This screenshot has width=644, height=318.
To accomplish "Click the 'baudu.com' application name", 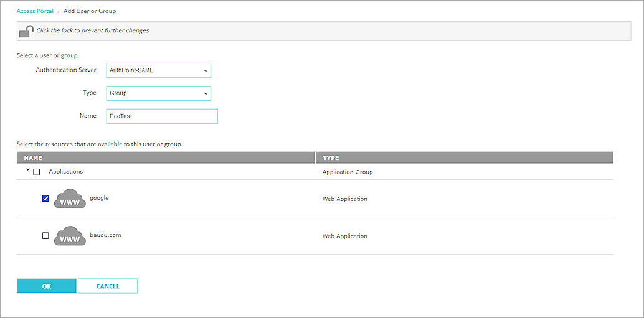I will click(105, 235).
